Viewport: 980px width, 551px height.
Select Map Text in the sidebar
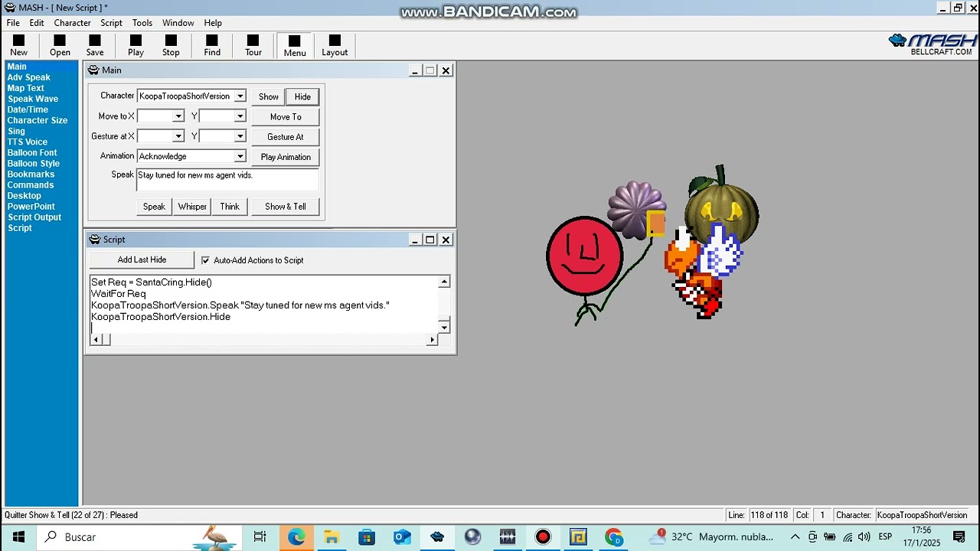click(25, 88)
